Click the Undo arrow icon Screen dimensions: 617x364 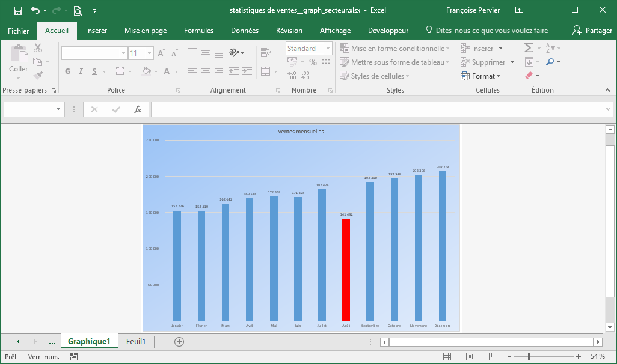click(35, 10)
